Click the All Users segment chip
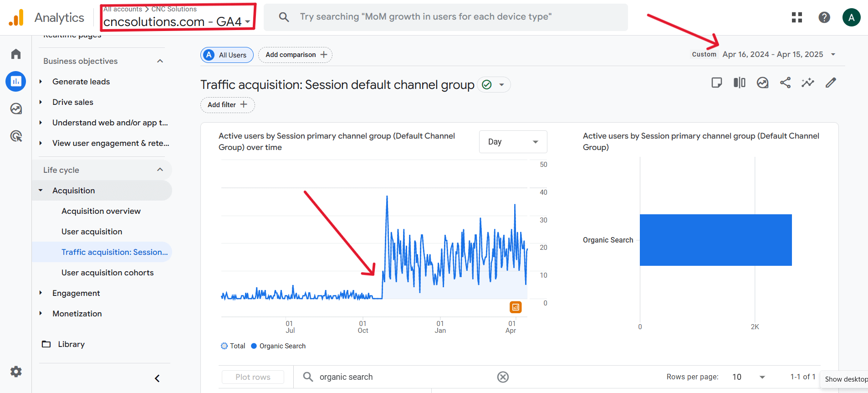868x393 pixels. (227, 55)
